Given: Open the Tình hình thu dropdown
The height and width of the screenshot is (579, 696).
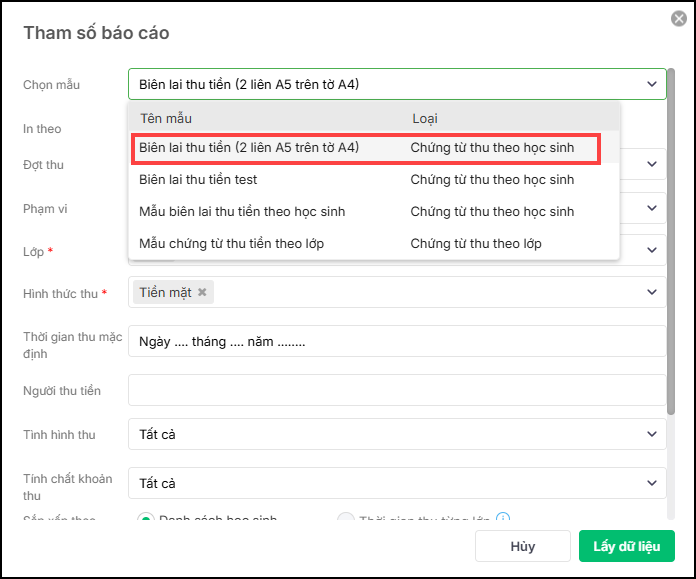Looking at the screenshot, I should pos(652,434).
